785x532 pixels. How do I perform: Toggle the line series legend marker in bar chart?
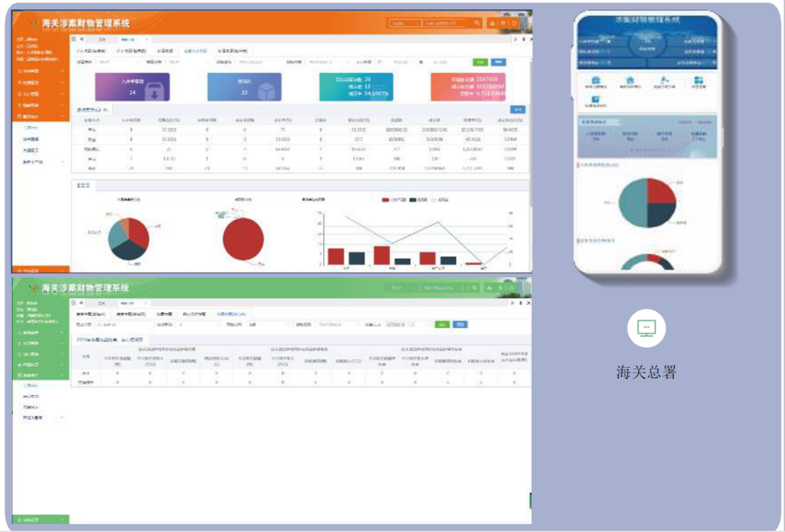[434, 199]
